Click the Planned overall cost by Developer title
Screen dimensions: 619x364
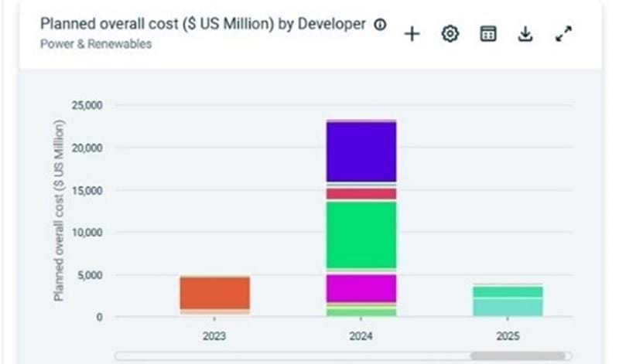coord(203,24)
